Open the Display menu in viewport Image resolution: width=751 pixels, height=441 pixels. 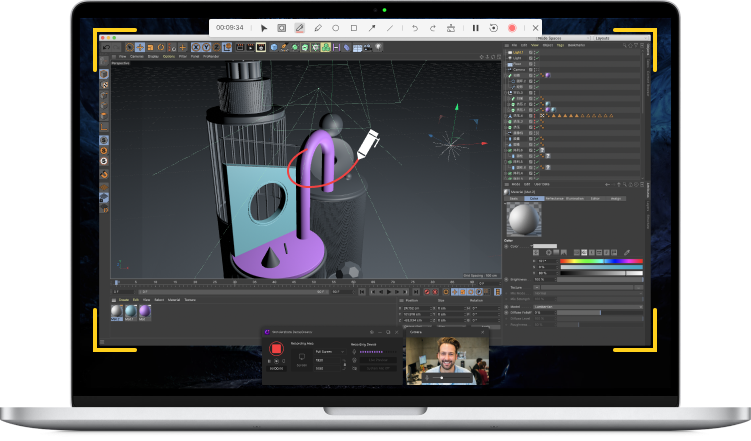(152, 57)
